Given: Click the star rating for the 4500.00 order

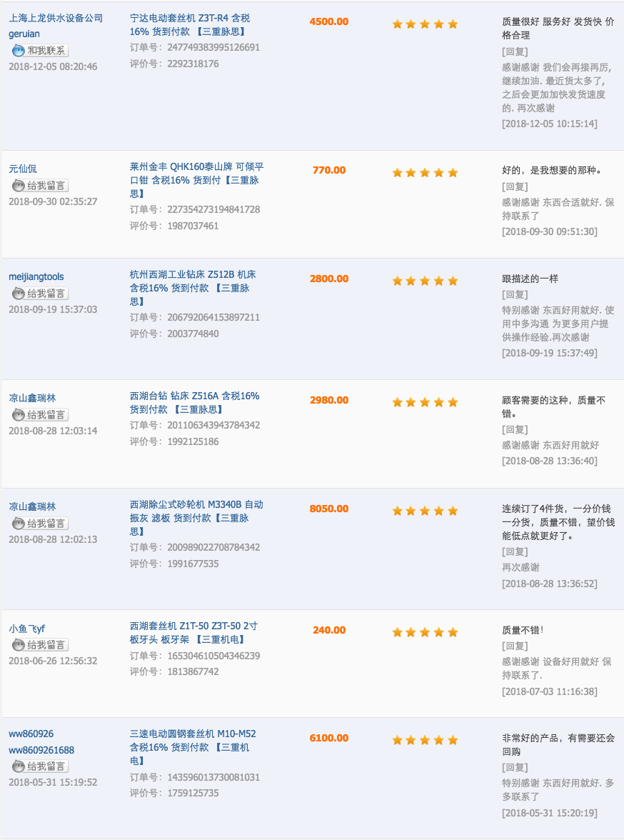Looking at the screenshot, I should [425, 24].
